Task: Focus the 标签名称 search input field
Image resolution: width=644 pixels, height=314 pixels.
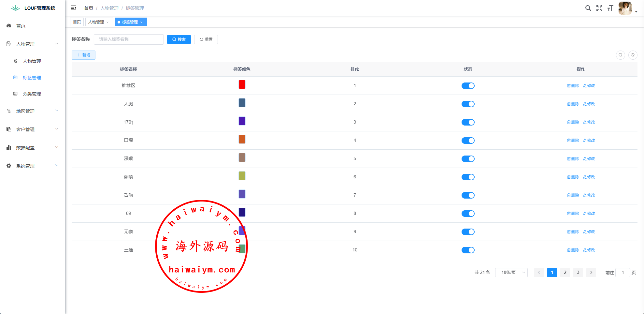Action: click(129, 39)
